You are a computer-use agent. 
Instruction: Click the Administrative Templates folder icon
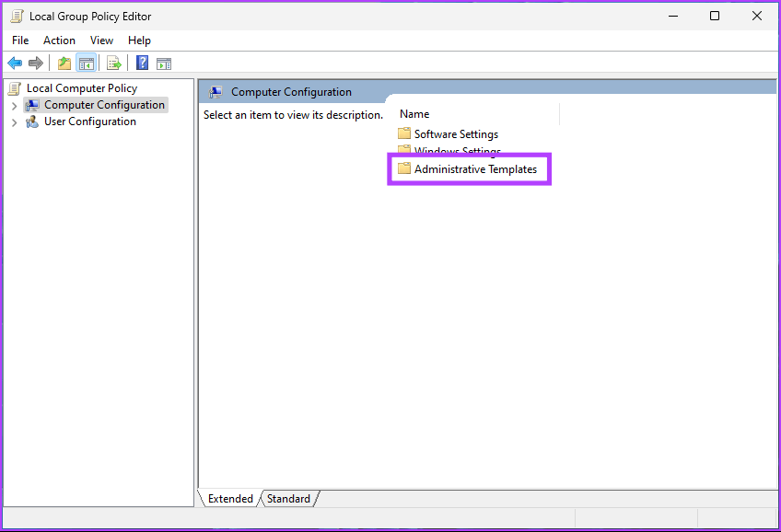[x=404, y=168]
